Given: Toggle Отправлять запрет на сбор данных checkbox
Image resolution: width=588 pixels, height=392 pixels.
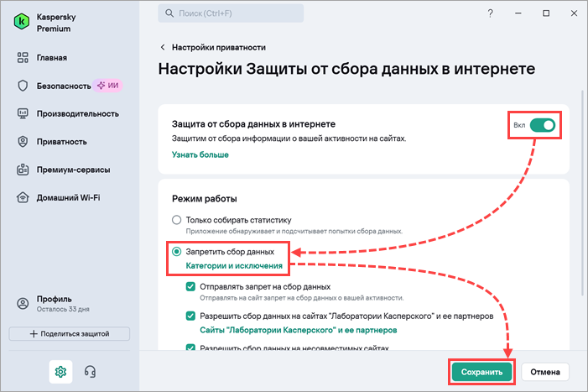Looking at the screenshot, I should coord(190,286).
